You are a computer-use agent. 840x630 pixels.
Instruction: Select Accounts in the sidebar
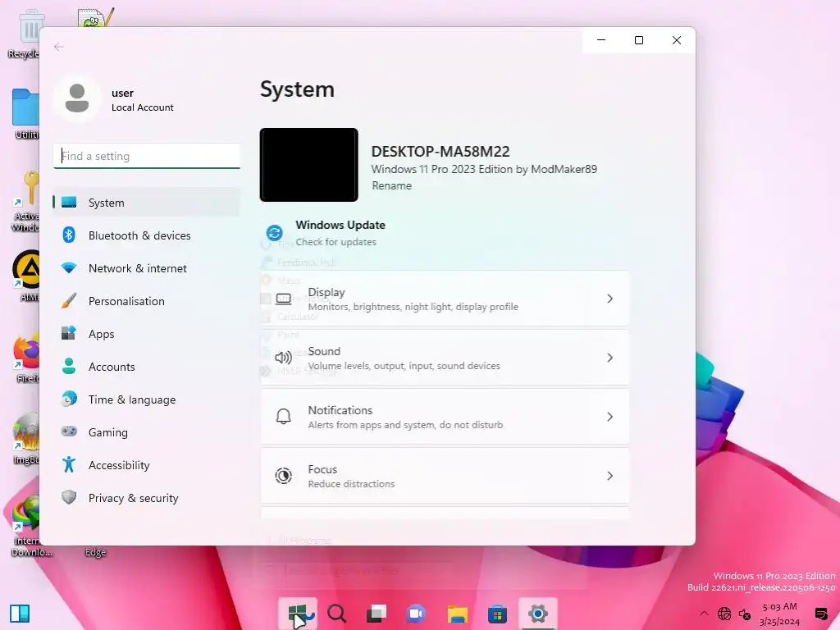pyautogui.click(x=146, y=367)
